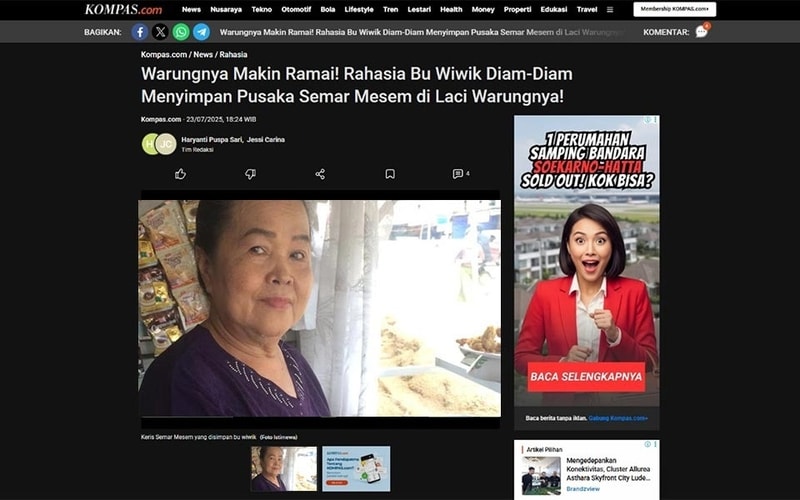Image resolution: width=800 pixels, height=500 pixels.
Task: Open the Travel menu
Action: [587, 10]
